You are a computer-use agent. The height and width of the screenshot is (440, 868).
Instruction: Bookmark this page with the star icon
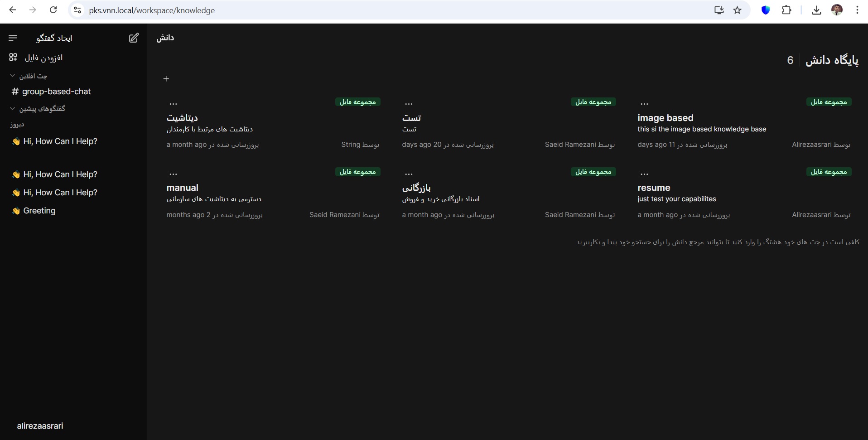pos(738,10)
